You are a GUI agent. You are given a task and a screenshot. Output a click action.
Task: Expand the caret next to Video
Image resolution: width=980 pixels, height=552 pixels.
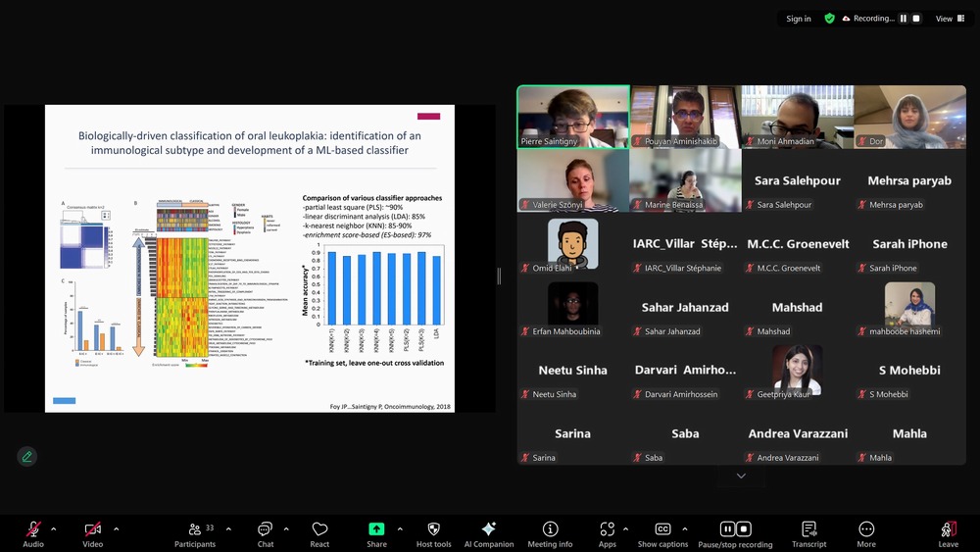coord(116,528)
